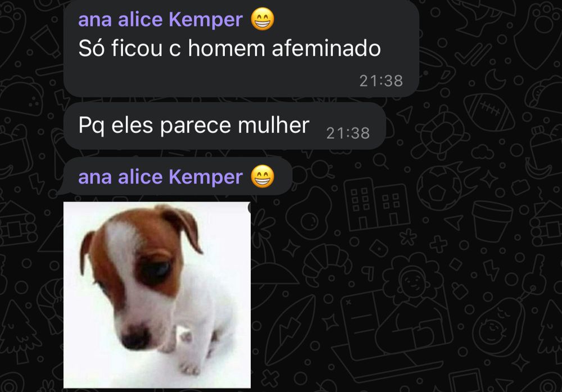This screenshot has height=392, width=562.
Task: Click the croissant doodle in the wallpaper
Action: click(x=327, y=265)
